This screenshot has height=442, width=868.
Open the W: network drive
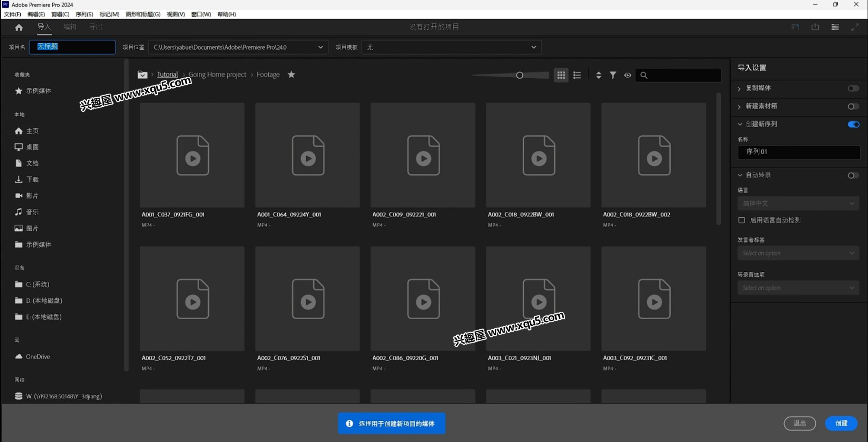58,396
